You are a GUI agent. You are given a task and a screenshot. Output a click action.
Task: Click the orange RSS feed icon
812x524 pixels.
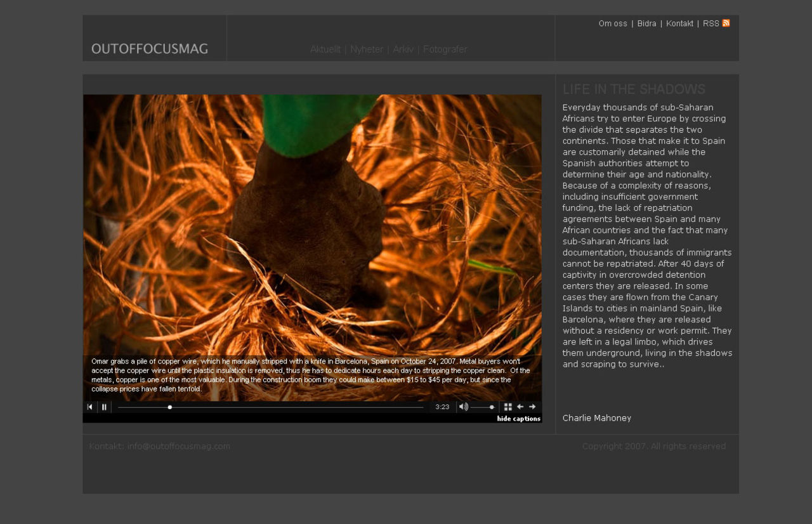coord(726,23)
